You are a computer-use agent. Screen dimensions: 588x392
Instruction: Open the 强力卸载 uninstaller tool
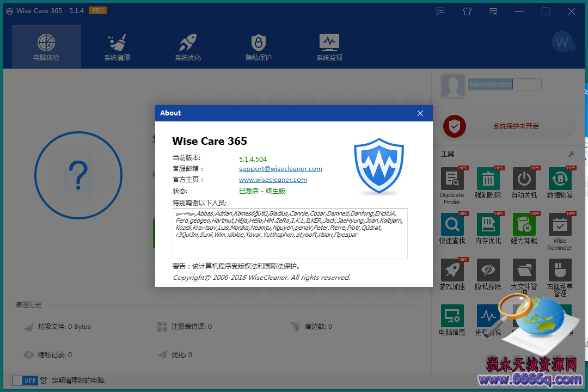(524, 229)
